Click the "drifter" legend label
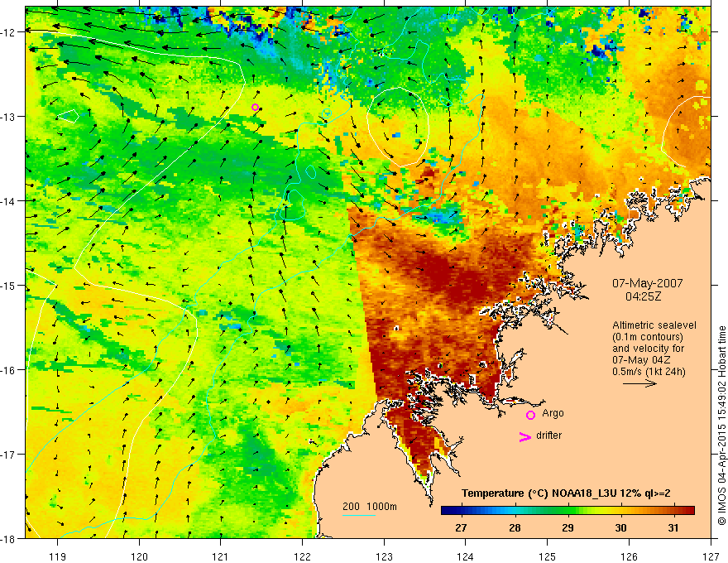Screen dimensions: 728x563 pyautogui.click(x=548, y=435)
